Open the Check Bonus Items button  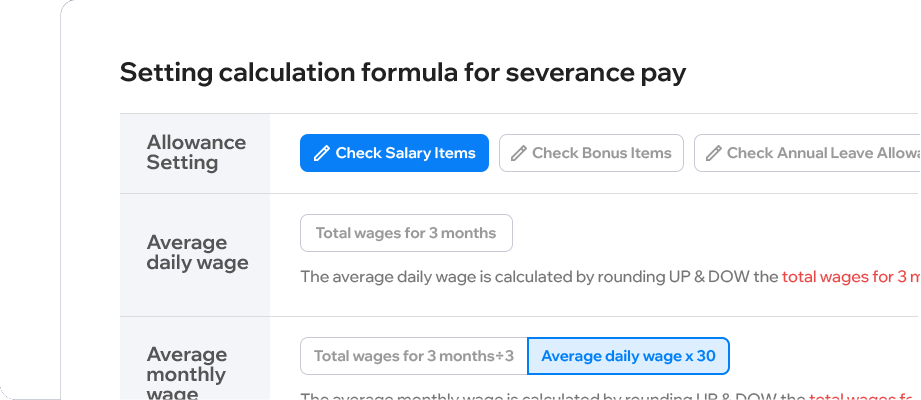click(591, 153)
